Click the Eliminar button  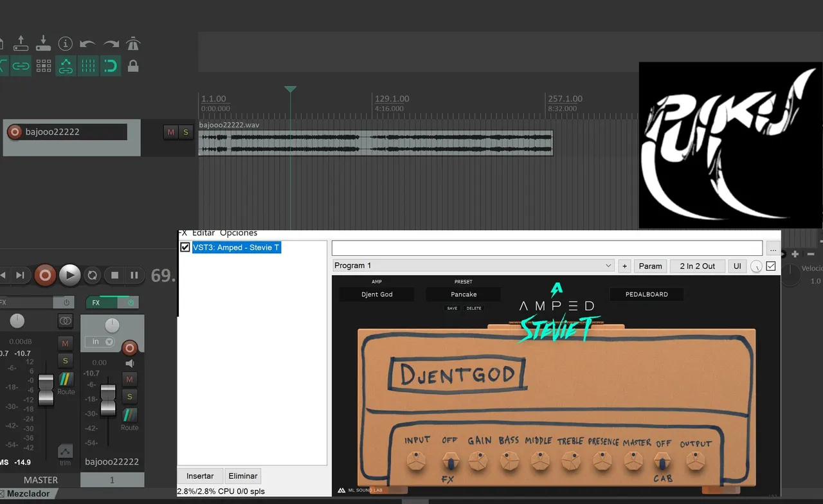point(243,476)
